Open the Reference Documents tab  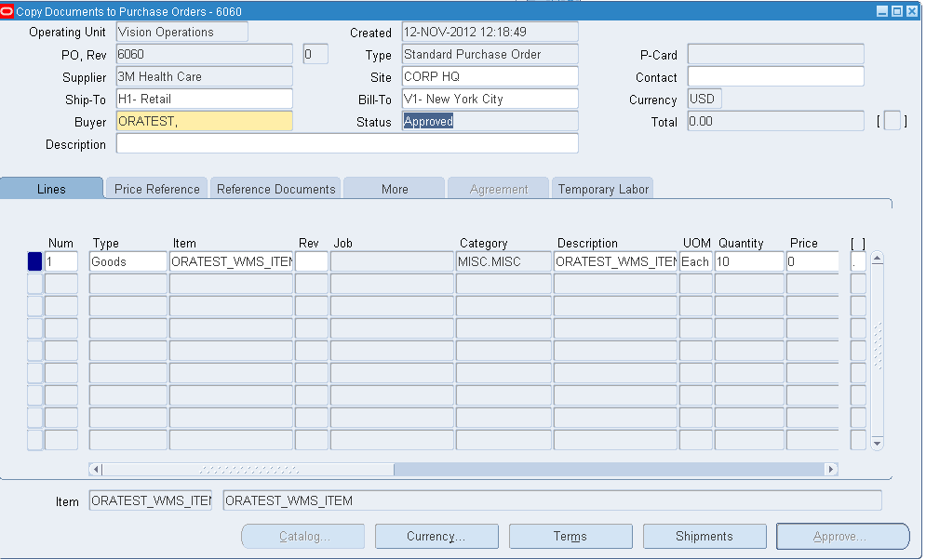click(275, 187)
